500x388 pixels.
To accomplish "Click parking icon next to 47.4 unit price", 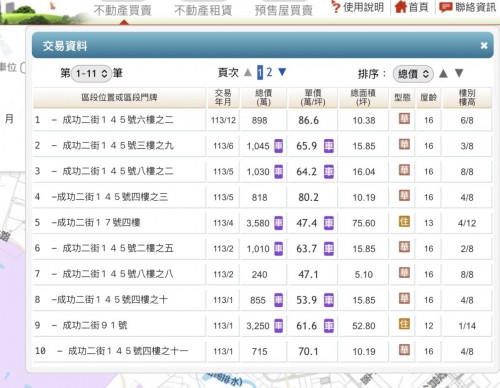I will coord(329,223).
